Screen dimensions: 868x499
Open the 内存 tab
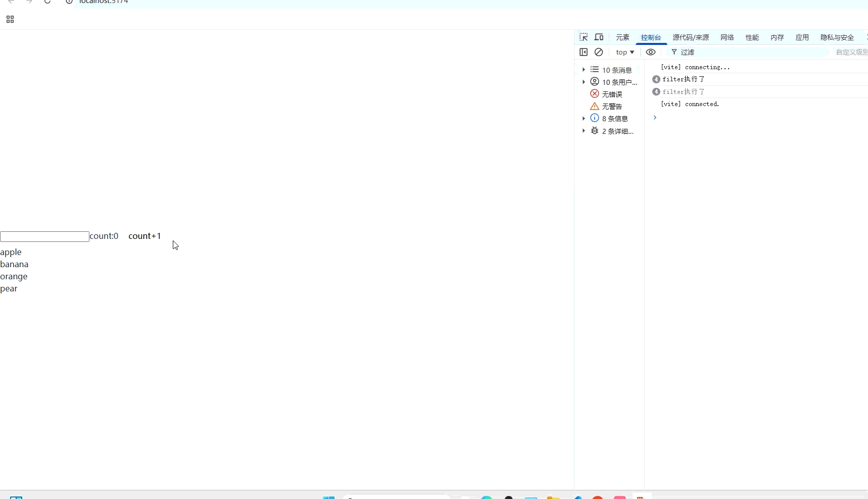[x=777, y=37]
